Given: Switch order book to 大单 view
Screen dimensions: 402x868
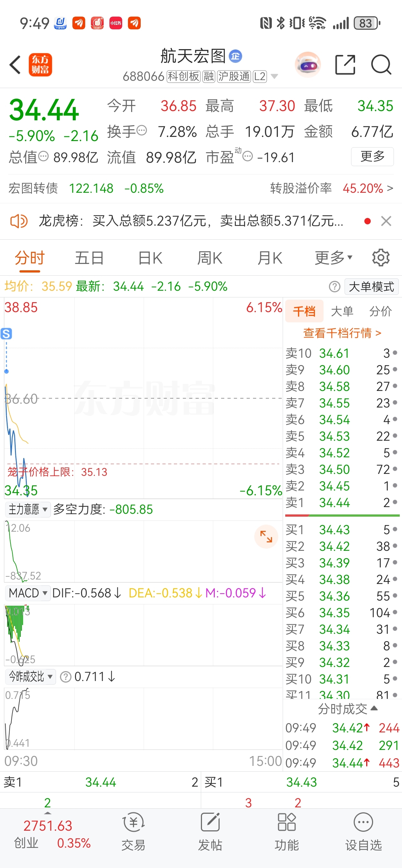Looking at the screenshot, I should pyautogui.click(x=342, y=311).
